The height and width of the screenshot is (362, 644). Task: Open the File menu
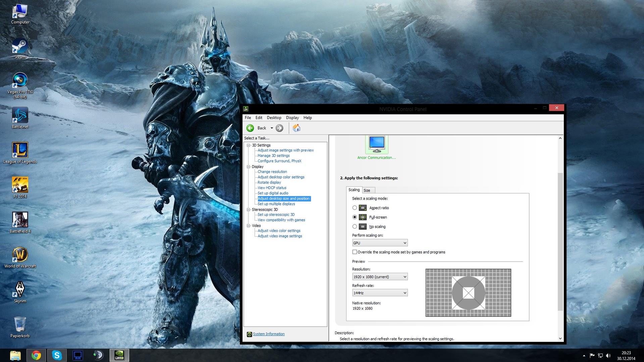click(248, 118)
